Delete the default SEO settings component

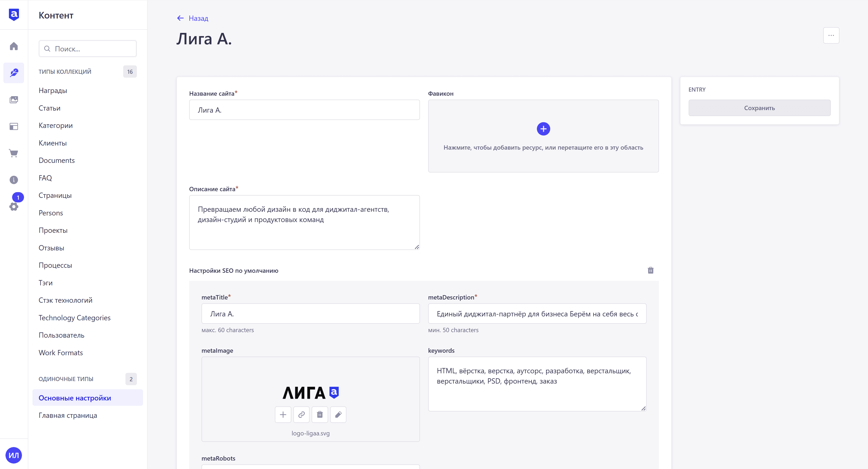coord(651,270)
